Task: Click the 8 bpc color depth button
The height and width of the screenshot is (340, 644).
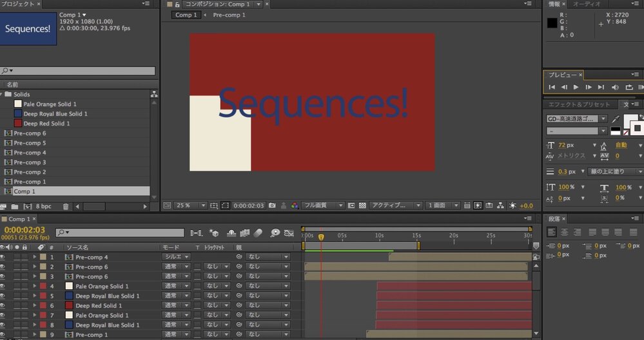Action: point(43,207)
